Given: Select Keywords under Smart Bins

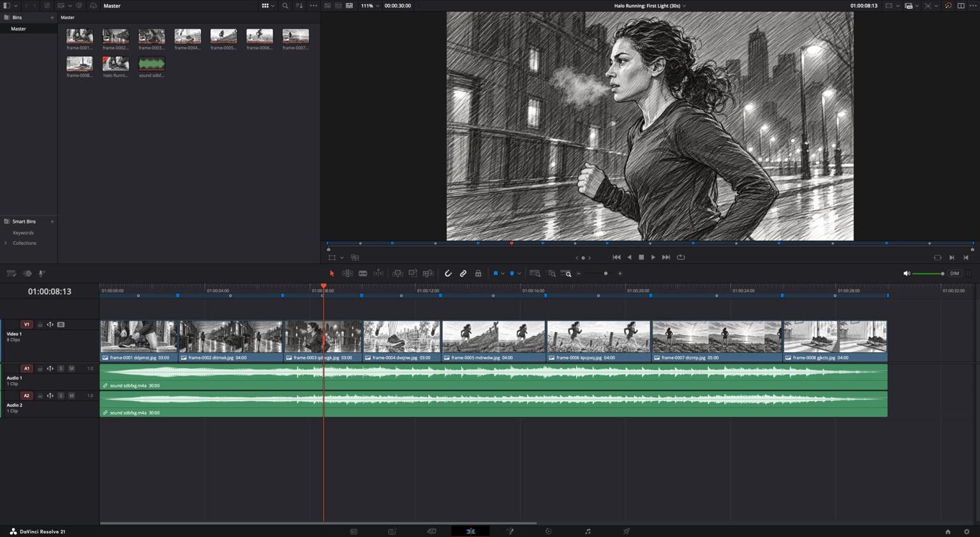Looking at the screenshot, I should [x=24, y=233].
